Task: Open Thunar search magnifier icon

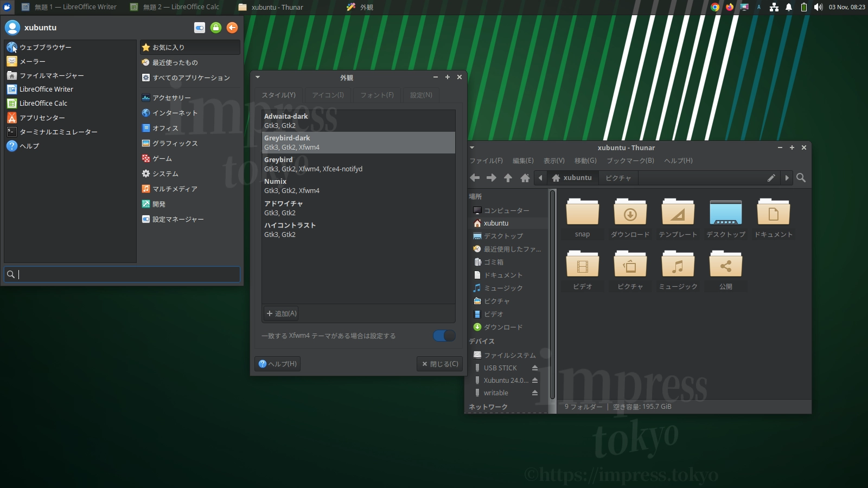Action: (x=801, y=178)
